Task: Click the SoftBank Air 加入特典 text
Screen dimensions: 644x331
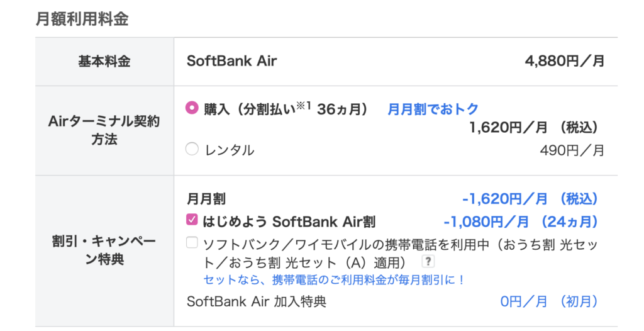Action: click(257, 301)
